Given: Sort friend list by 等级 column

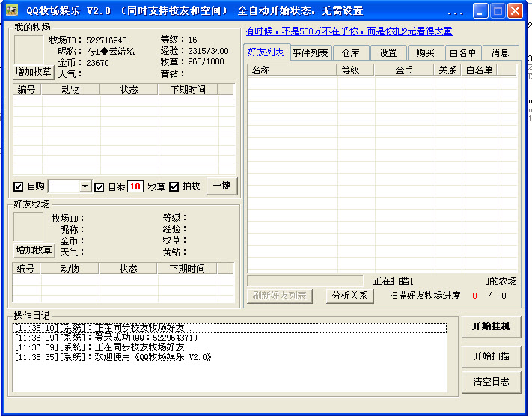Looking at the screenshot, I should click(x=355, y=70).
